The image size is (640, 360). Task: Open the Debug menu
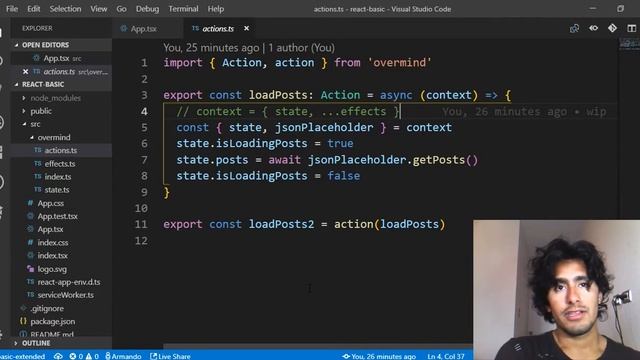coord(147,9)
